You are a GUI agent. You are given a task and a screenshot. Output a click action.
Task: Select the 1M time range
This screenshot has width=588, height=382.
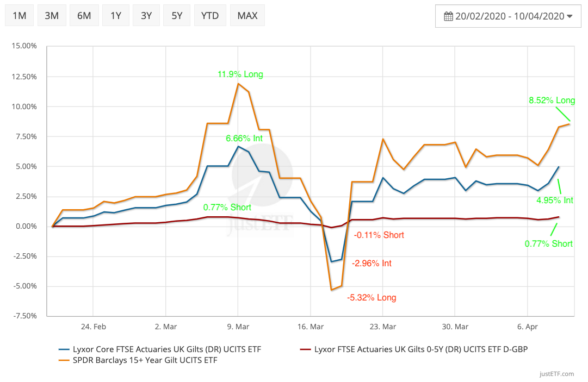click(x=20, y=16)
